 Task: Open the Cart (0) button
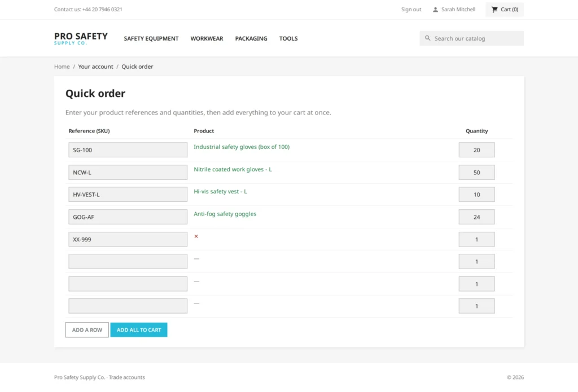pyautogui.click(x=505, y=10)
